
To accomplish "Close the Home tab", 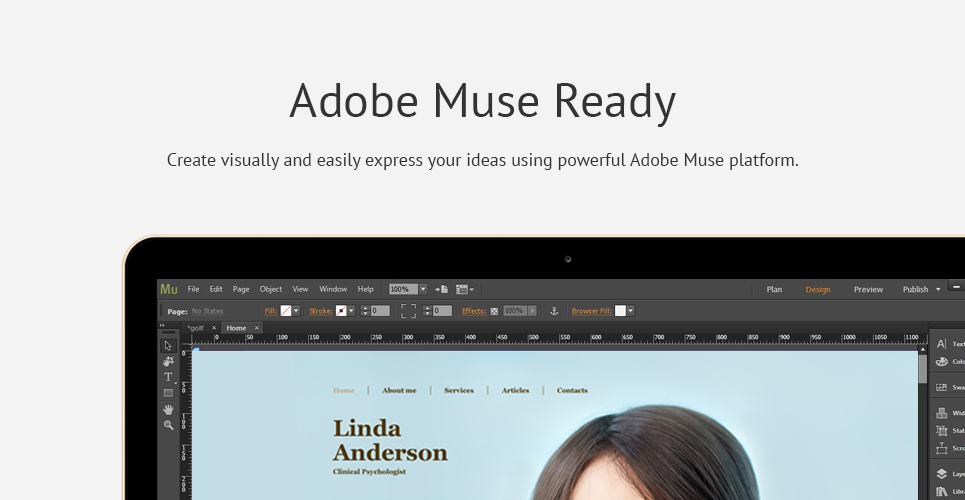I will coord(257,328).
